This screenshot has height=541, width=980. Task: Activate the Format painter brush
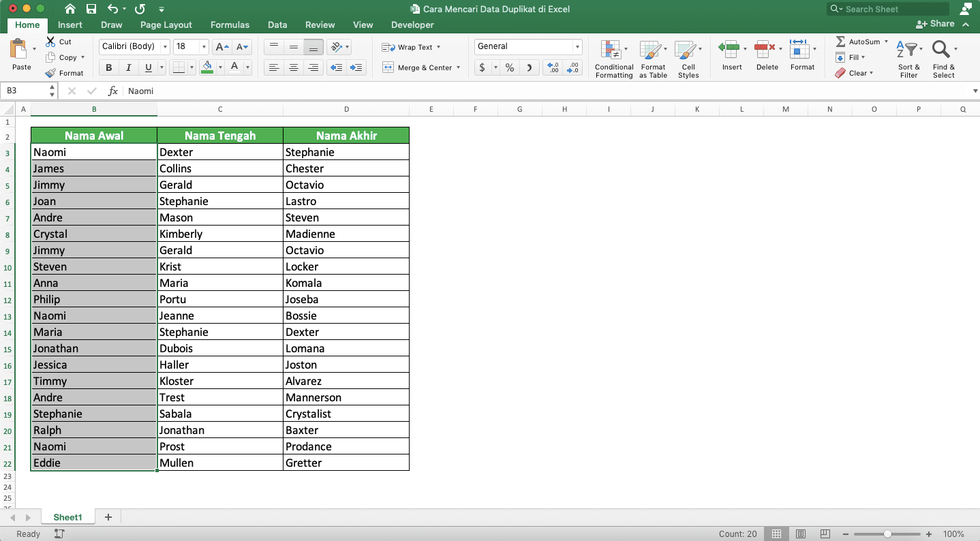(x=50, y=73)
